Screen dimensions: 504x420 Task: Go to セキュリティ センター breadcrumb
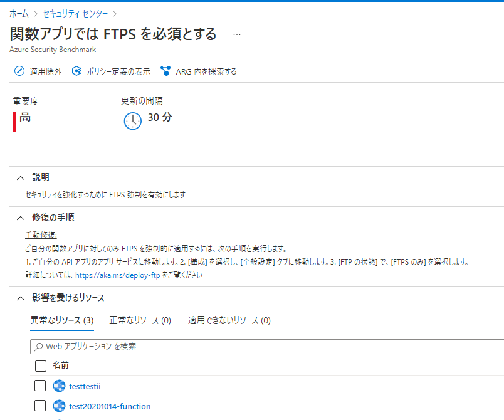coord(75,14)
